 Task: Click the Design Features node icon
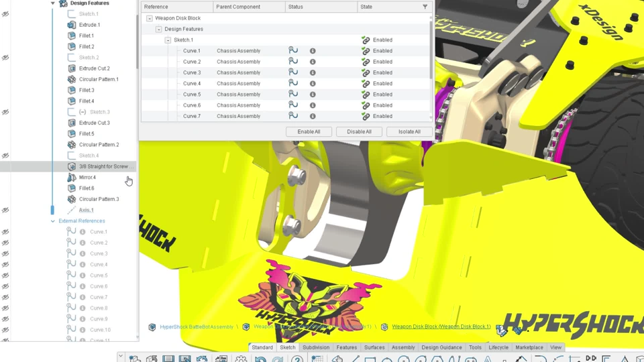(63, 3)
